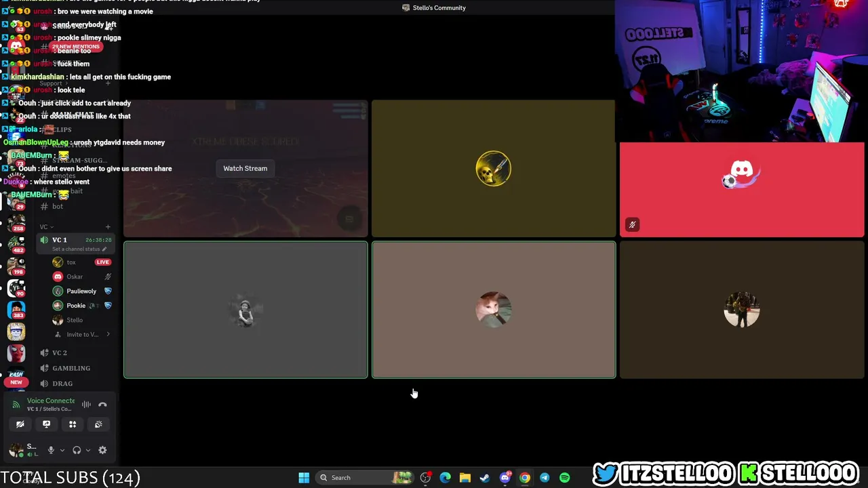868x488 pixels.
Task: Toggle noise suppression waveform icon
Action: pyautogui.click(x=86, y=405)
